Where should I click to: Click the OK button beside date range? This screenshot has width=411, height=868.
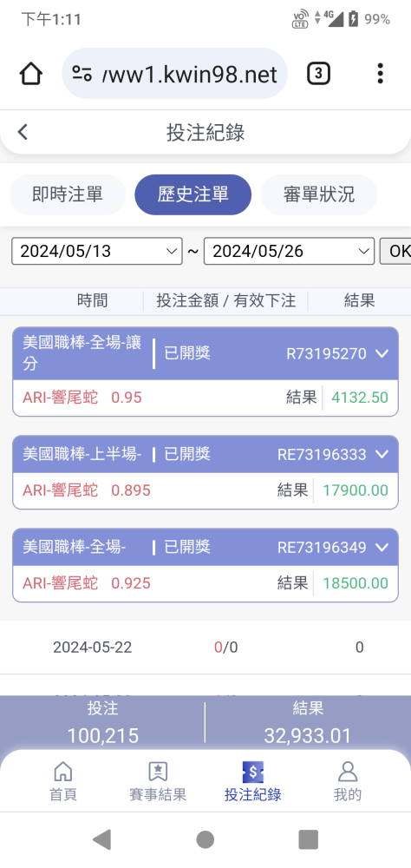396,252
